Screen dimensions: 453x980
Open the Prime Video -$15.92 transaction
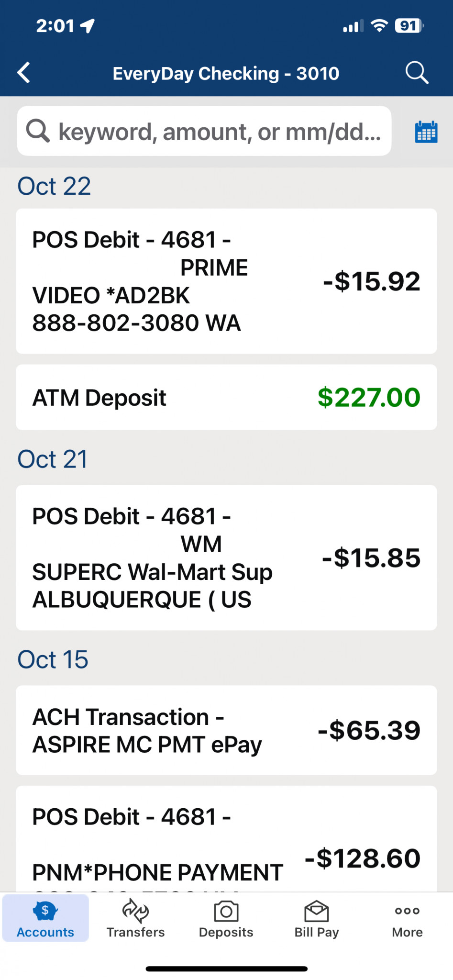226,281
